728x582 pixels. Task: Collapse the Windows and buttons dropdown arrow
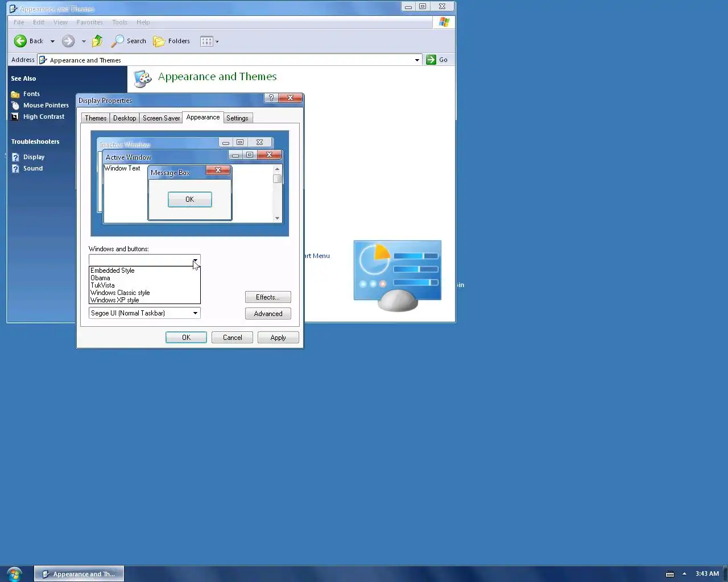pos(195,260)
